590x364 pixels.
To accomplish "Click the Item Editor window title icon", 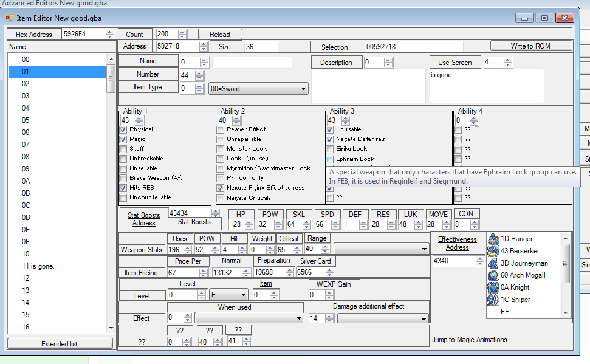I will pos(9,18).
